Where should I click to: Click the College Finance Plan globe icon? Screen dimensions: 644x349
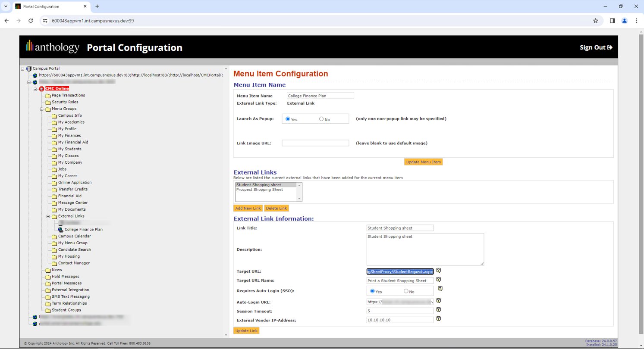[x=60, y=230]
